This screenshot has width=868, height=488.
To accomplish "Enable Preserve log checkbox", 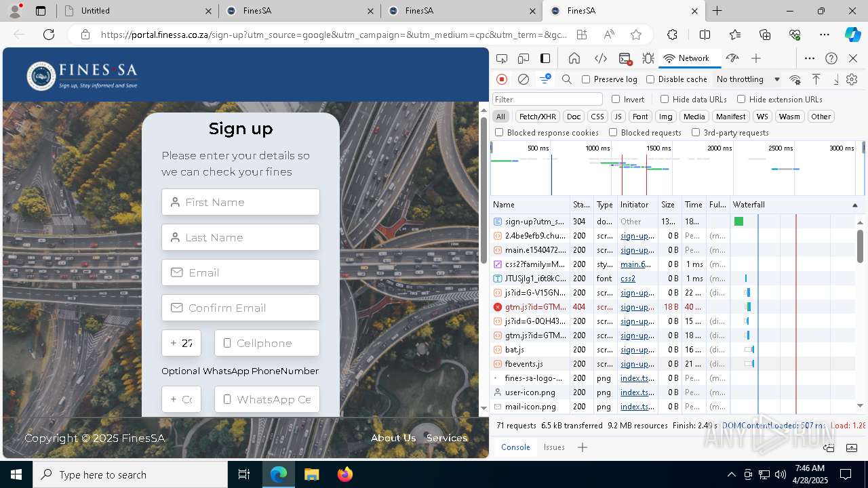I will pyautogui.click(x=586, y=79).
